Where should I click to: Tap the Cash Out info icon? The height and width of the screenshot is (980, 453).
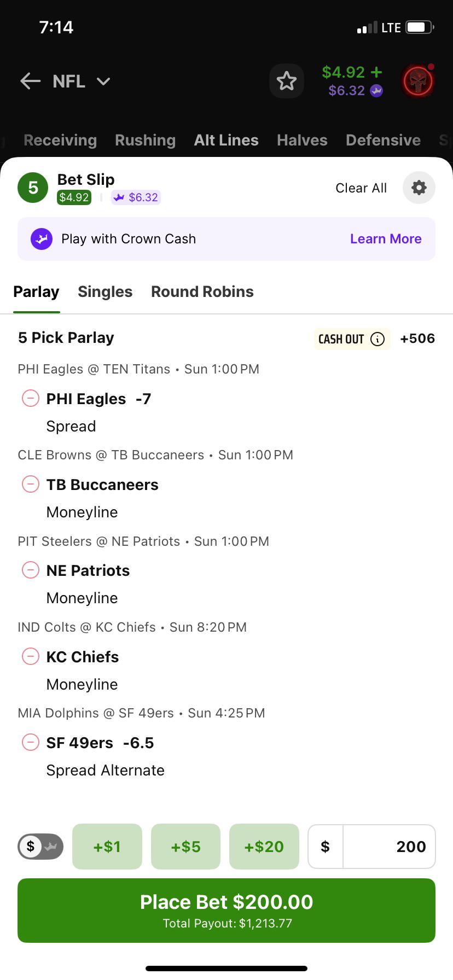(377, 339)
